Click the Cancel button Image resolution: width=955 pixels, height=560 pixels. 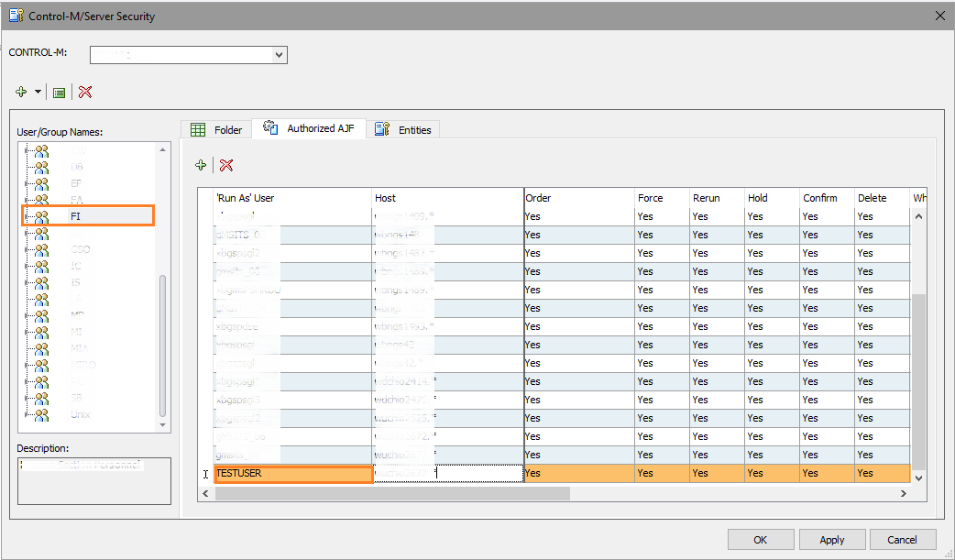903,540
